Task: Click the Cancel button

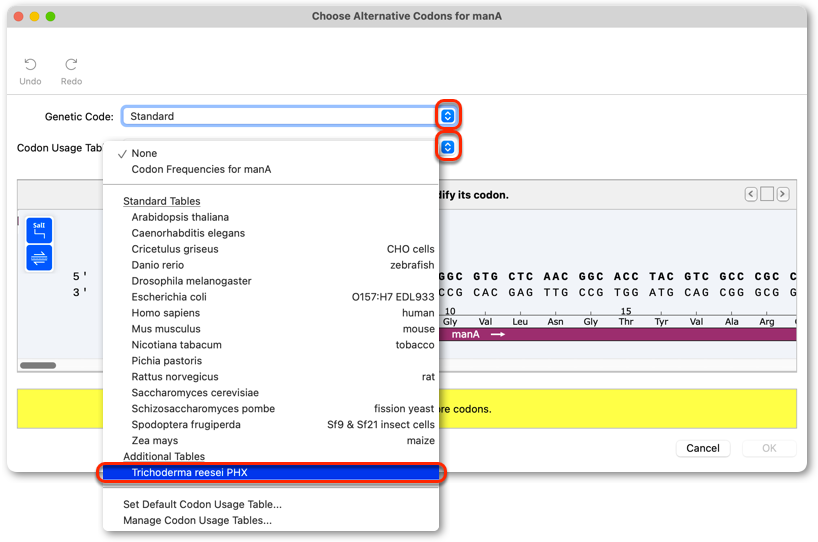Action: (x=703, y=448)
